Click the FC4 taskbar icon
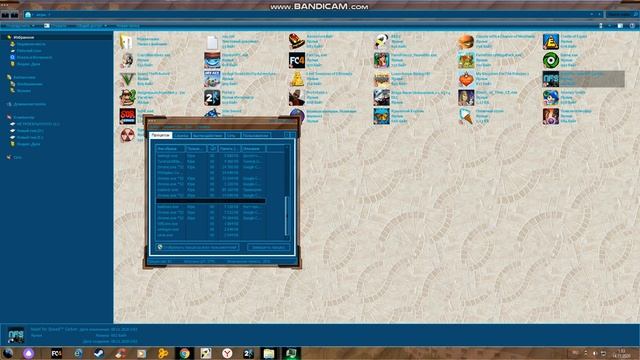 (x=57, y=353)
